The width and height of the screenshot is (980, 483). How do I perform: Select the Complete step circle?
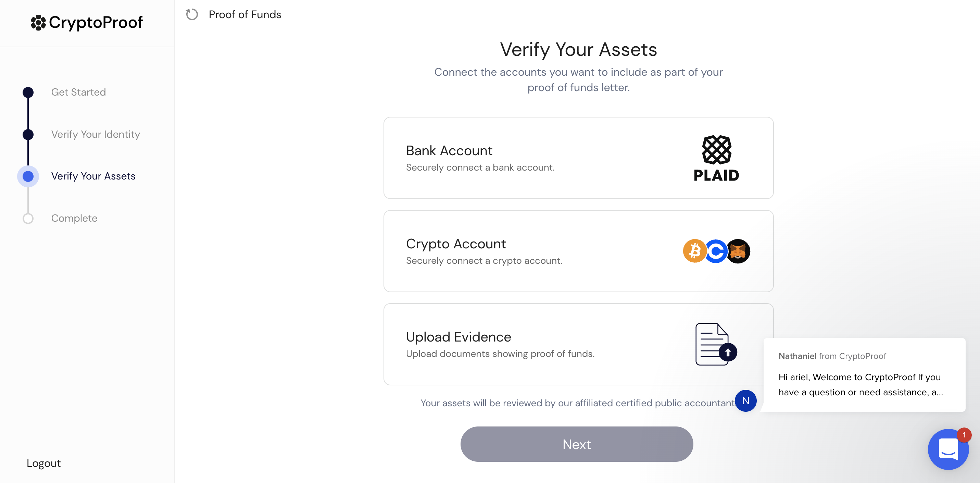(28, 219)
